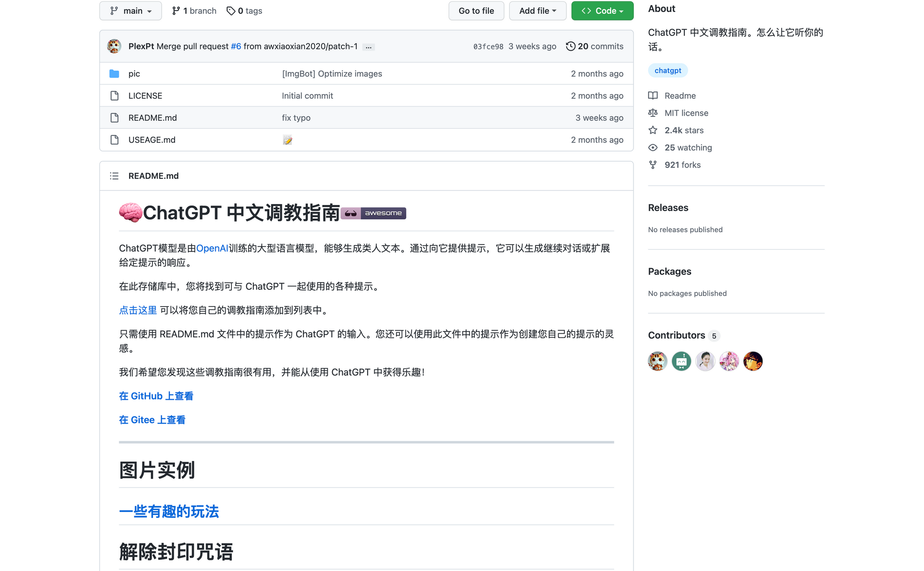
Task: Click the third contributor avatar portrait
Action: 705,361
